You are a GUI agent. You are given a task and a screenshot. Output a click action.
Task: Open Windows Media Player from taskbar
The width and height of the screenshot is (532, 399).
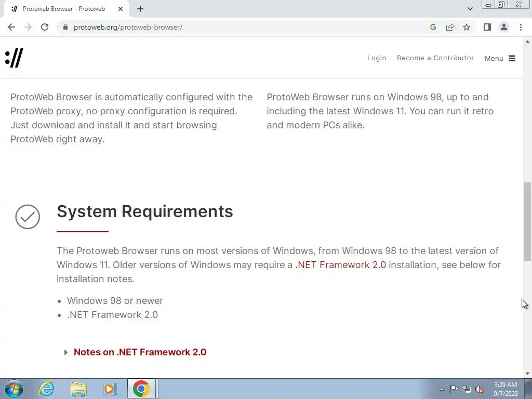[110, 389]
